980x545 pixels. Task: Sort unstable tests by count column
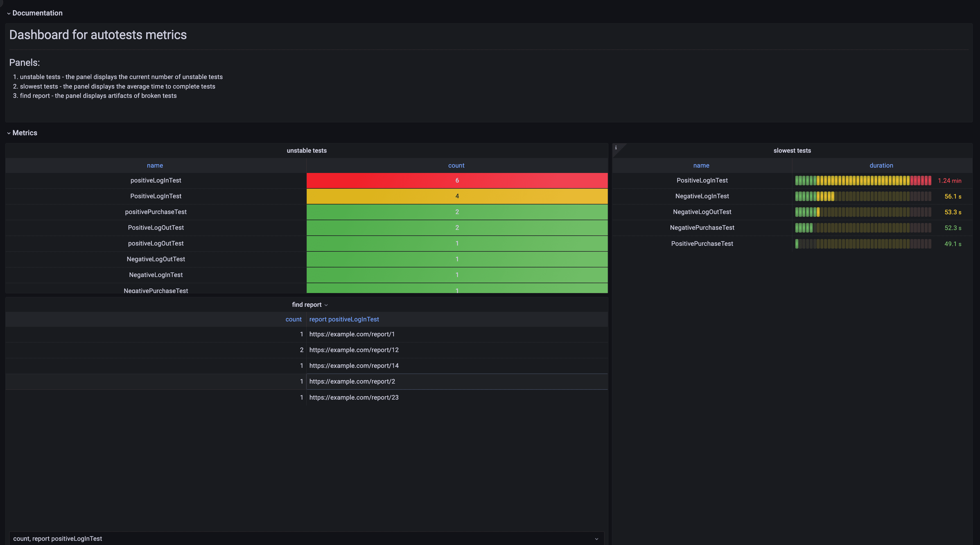(456, 166)
